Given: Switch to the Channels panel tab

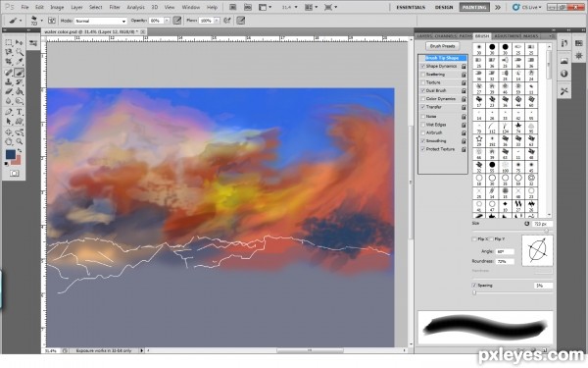Looking at the screenshot, I should click(446, 36).
